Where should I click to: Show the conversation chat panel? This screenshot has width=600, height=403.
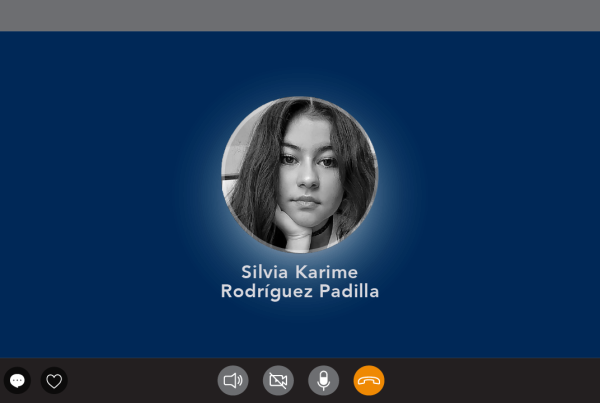[x=17, y=380]
